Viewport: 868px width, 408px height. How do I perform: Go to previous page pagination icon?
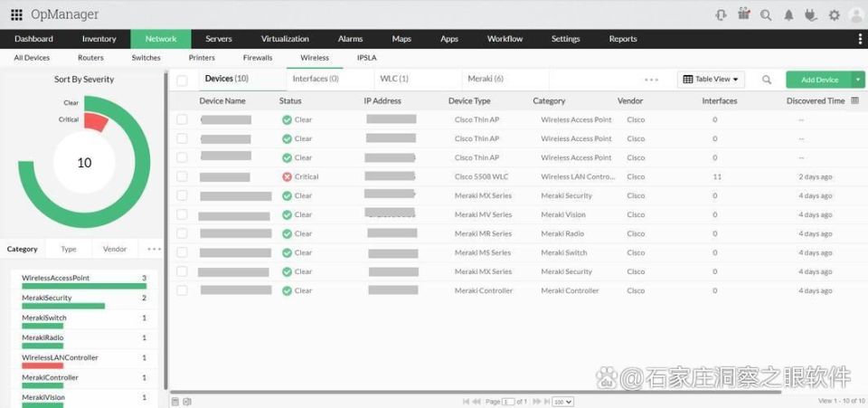476,402
